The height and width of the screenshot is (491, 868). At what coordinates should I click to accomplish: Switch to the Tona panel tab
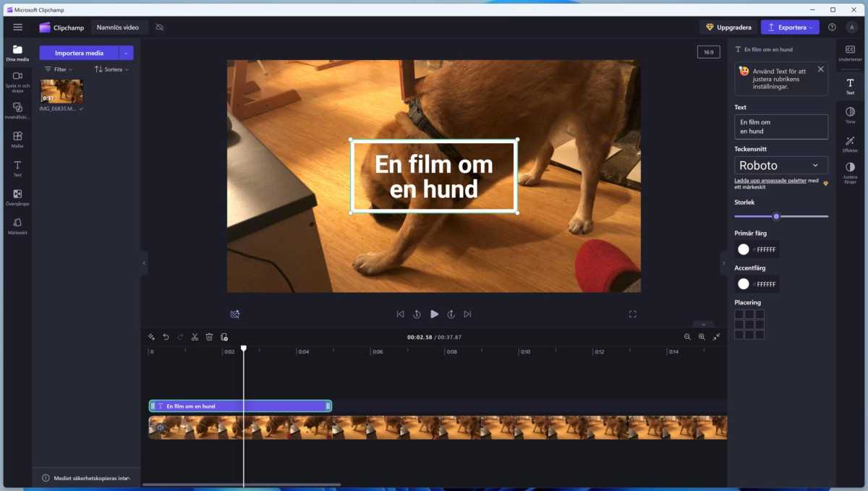(x=849, y=114)
